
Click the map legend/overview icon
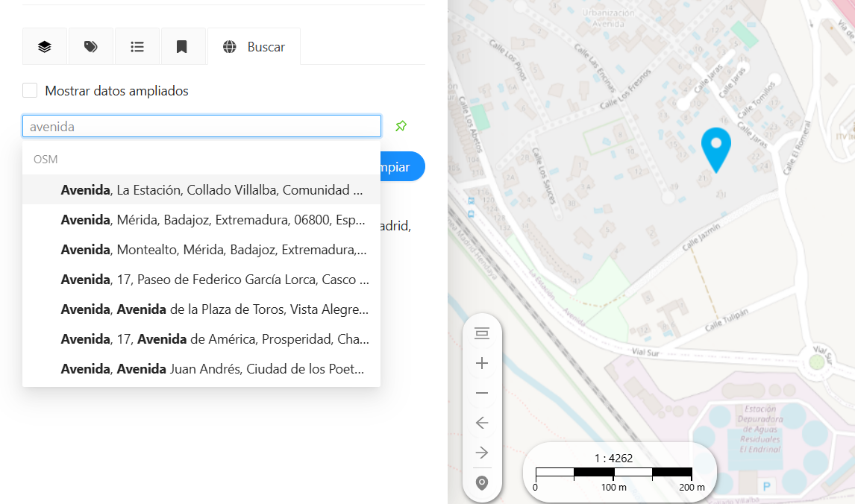(x=482, y=333)
